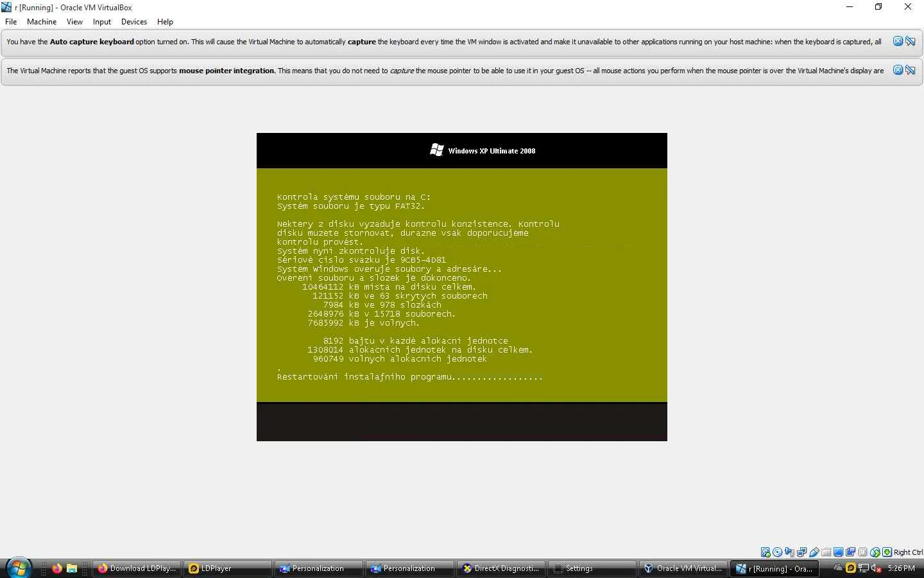The height and width of the screenshot is (578, 924).
Task: Switch to the DirectX Diagnostic taskbar button
Action: click(502, 568)
